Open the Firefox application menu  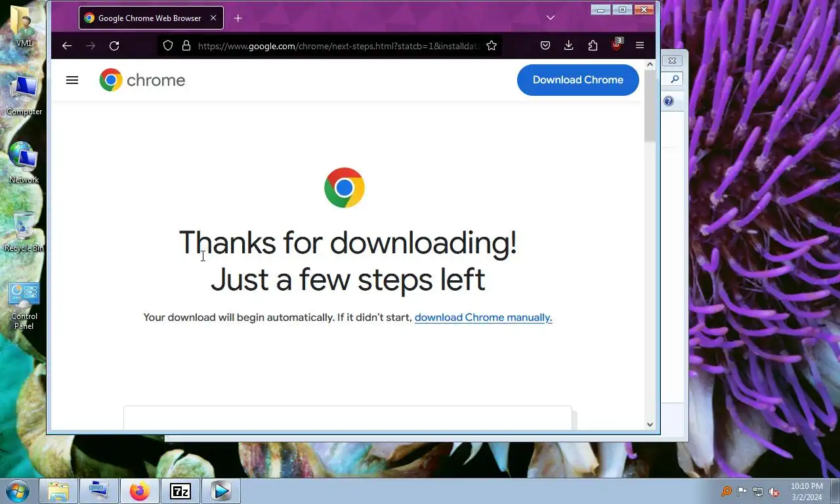coord(640,45)
